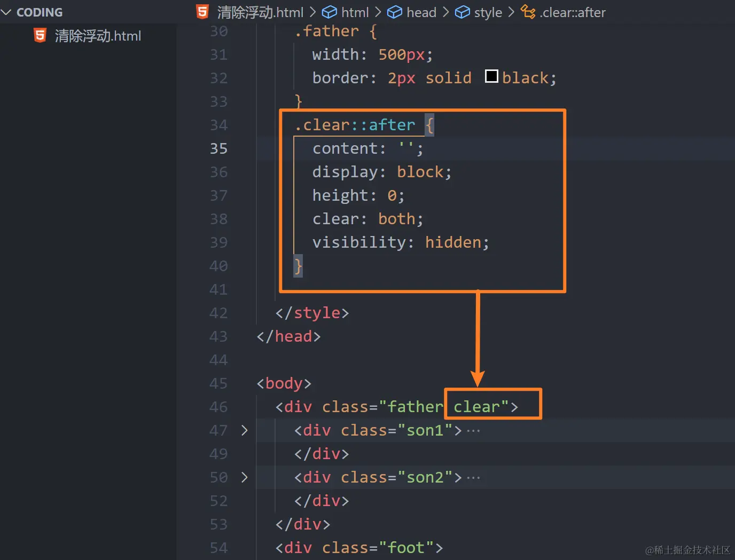Click the both value on line 38
735x560 pixels.
(x=397, y=219)
